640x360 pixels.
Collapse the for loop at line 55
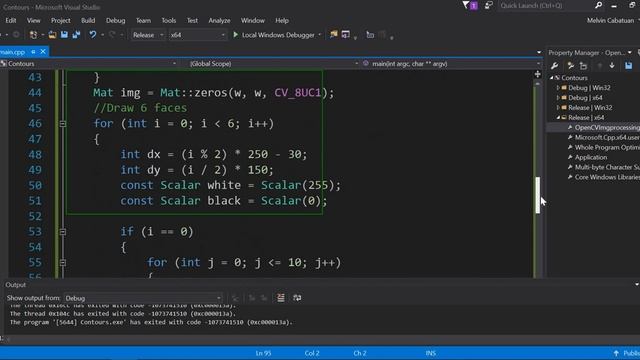coord(62,262)
